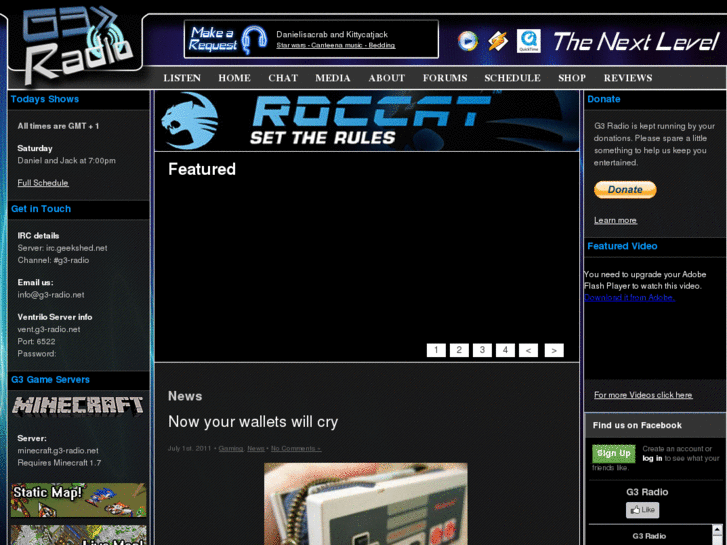Click the News category link under article title
This screenshot has width=727, height=545.
coord(255,449)
